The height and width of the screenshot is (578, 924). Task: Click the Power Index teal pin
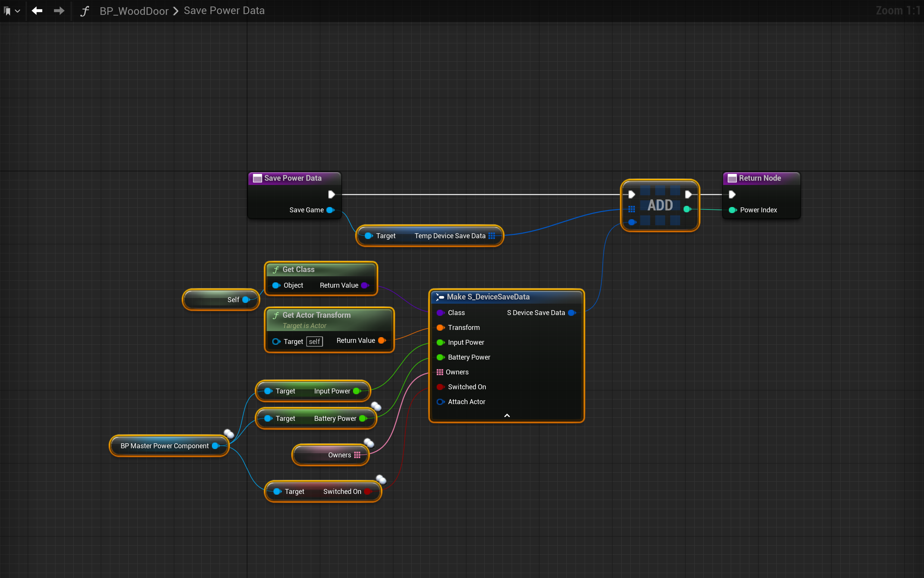coord(732,210)
